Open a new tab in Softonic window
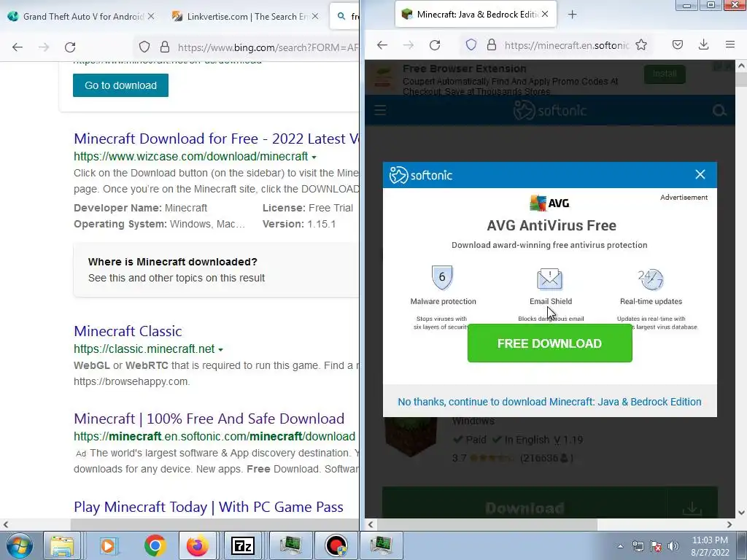This screenshot has width=747, height=560. 572,15
